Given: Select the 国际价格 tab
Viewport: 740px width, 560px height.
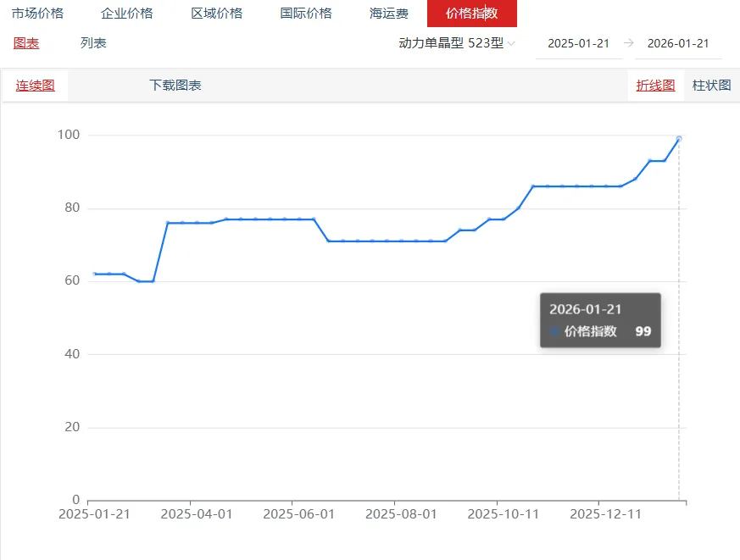Looking at the screenshot, I should (x=306, y=14).
